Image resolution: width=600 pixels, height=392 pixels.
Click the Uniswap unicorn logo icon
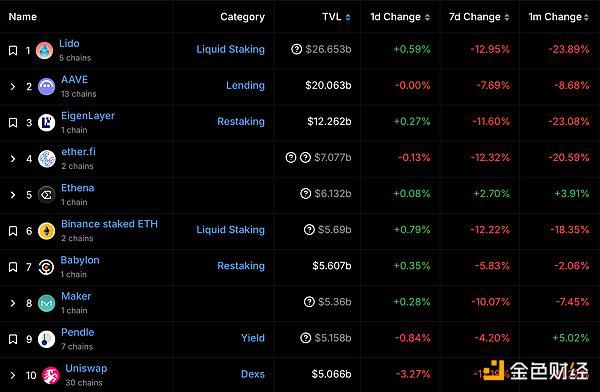pos(51,376)
